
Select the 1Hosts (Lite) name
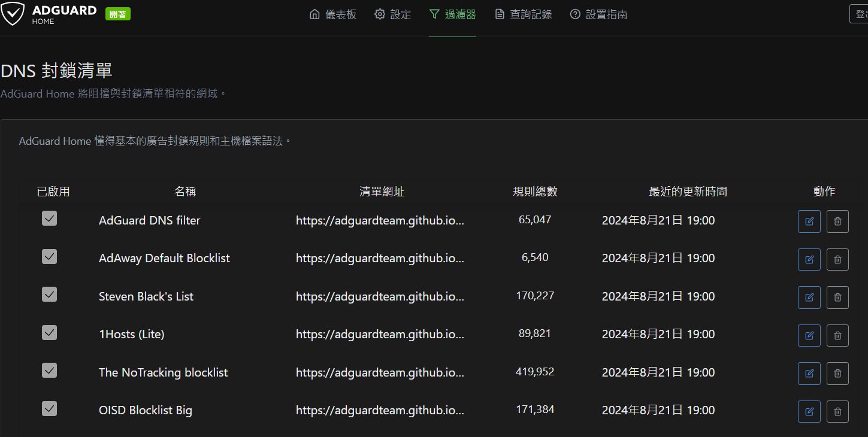point(131,334)
